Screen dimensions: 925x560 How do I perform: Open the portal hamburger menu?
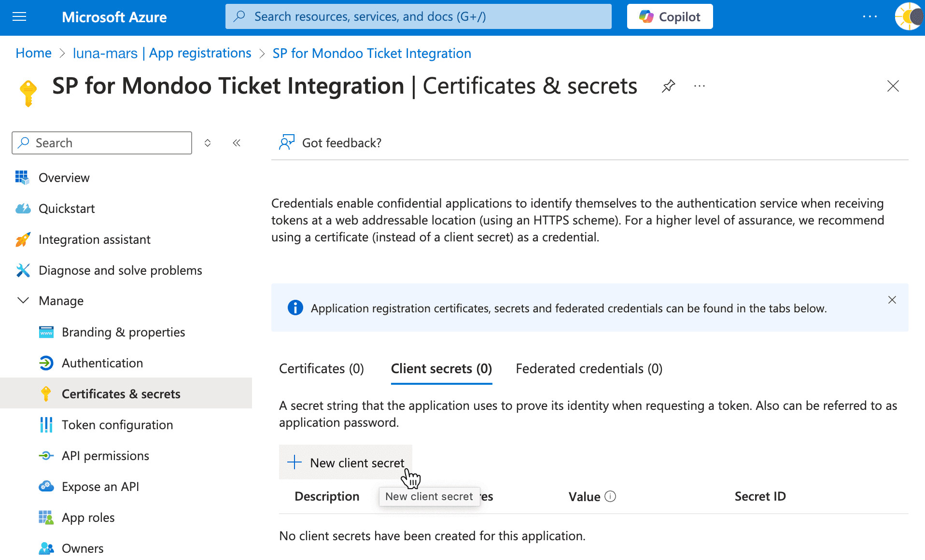point(19,16)
